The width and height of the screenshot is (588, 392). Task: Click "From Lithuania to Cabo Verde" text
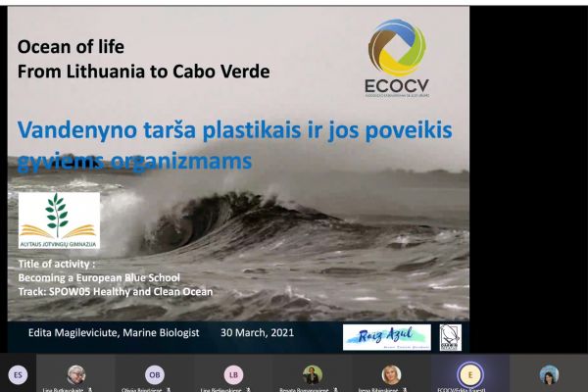144,72
